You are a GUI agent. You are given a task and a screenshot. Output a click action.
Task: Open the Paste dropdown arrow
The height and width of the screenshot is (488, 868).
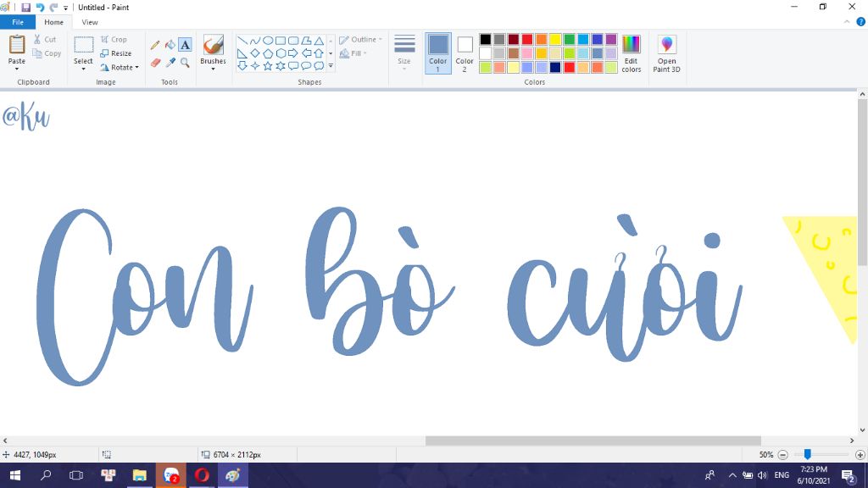click(17, 69)
